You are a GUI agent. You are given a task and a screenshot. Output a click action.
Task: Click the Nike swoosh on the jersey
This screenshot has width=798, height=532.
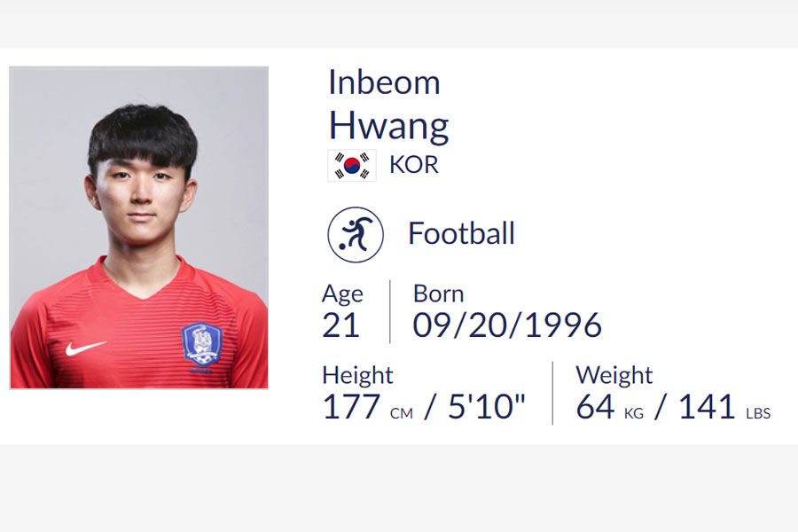point(85,348)
